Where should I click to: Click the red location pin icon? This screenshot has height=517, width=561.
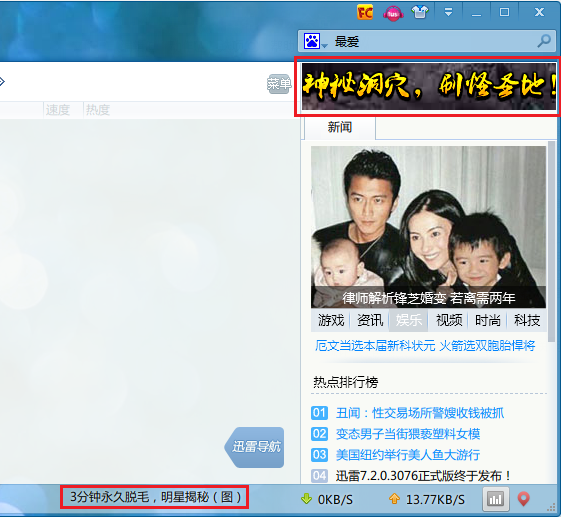click(x=523, y=498)
